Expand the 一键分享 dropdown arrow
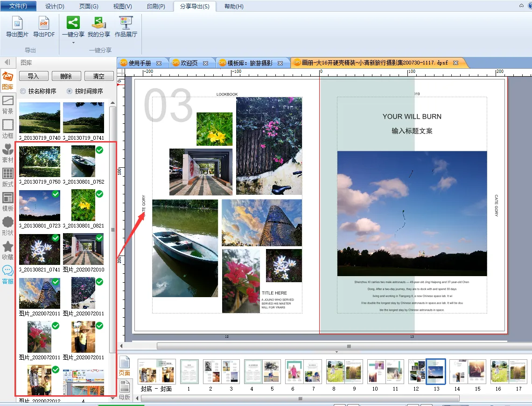Screen dimensions: 532x406 [73, 43]
